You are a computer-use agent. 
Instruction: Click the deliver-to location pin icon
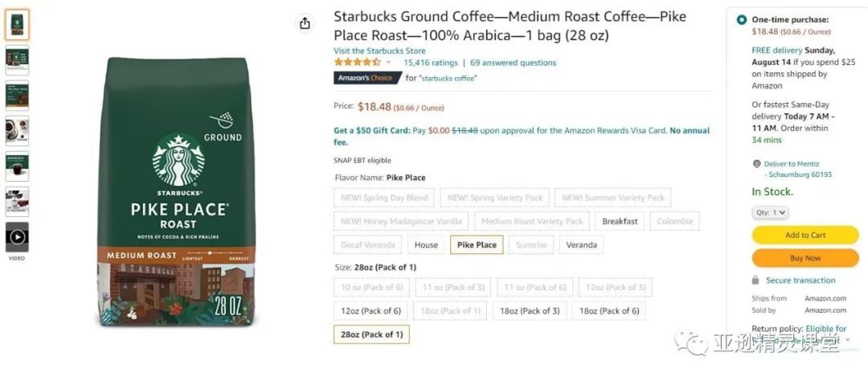click(x=756, y=164)
